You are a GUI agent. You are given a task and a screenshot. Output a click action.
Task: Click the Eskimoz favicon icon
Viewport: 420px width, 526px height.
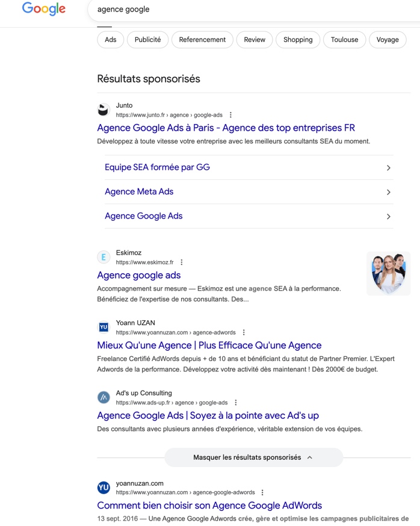click(x=103, y=258)
